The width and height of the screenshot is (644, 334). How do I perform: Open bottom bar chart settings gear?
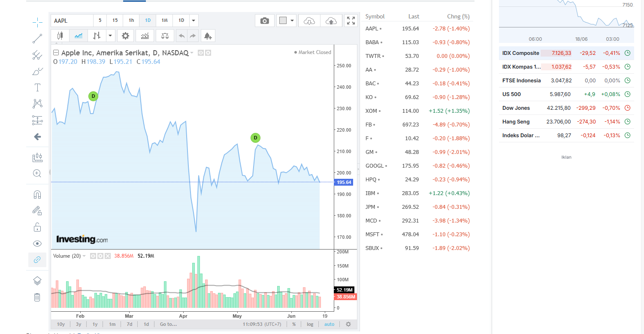tap(348, 324)
